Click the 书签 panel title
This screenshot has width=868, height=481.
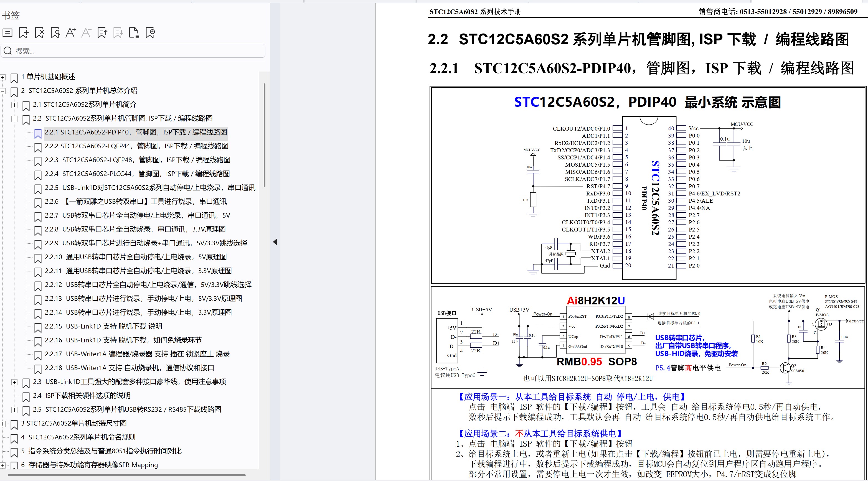pos(11,15)
